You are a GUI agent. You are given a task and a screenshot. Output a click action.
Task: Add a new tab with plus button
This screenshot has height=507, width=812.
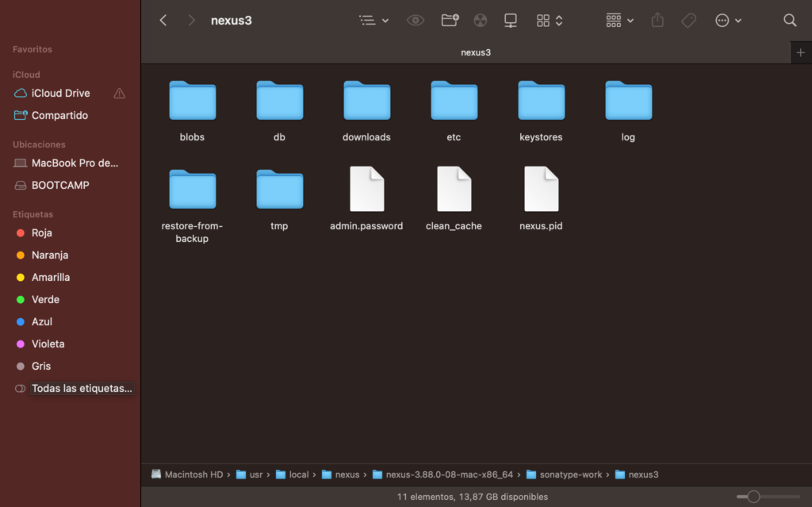click(800, 52)
